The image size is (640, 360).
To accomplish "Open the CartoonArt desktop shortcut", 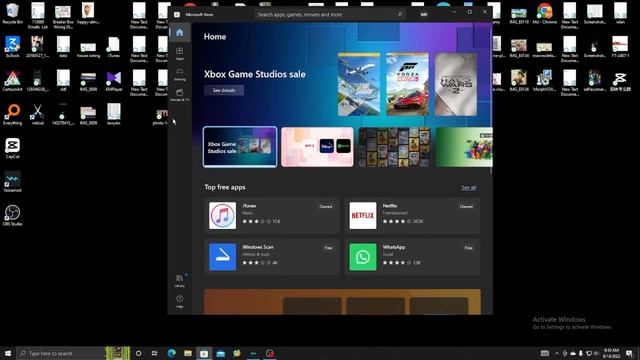I will point(12,80).
